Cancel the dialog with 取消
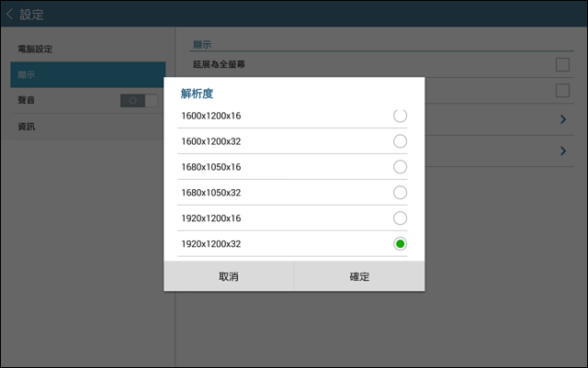 (229, 276)
